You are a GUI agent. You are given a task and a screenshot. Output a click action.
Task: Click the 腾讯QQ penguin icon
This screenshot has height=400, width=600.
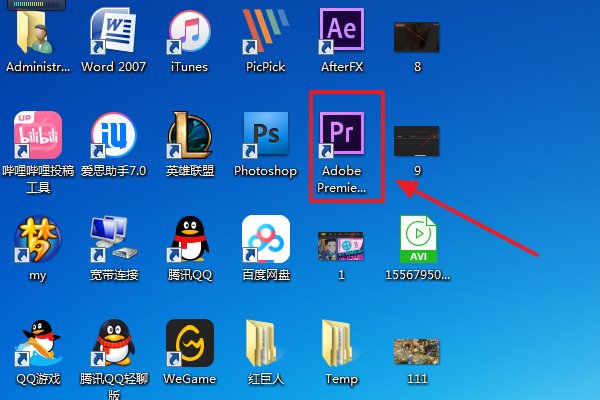pos(188,240)
